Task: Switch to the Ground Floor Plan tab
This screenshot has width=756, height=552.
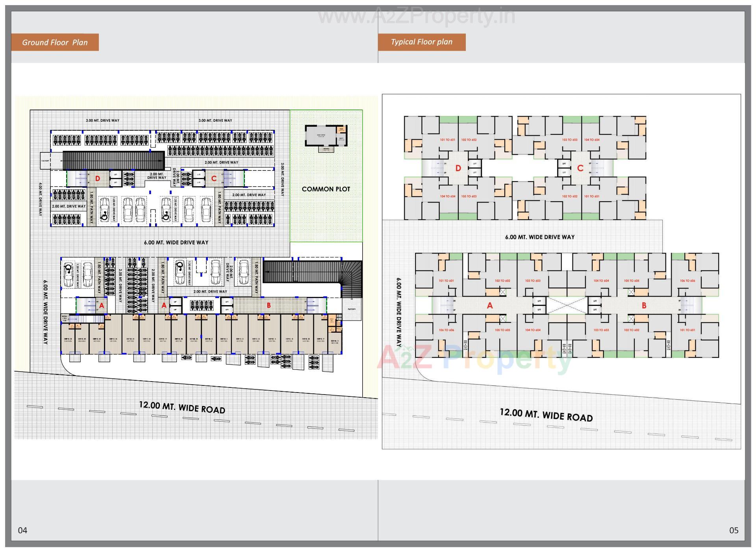Action: 55,42
